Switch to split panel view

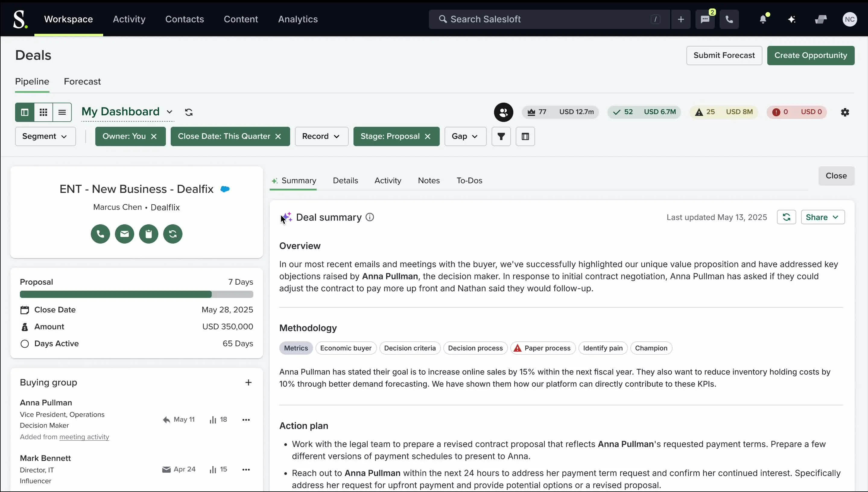click(x=25, y=112)
